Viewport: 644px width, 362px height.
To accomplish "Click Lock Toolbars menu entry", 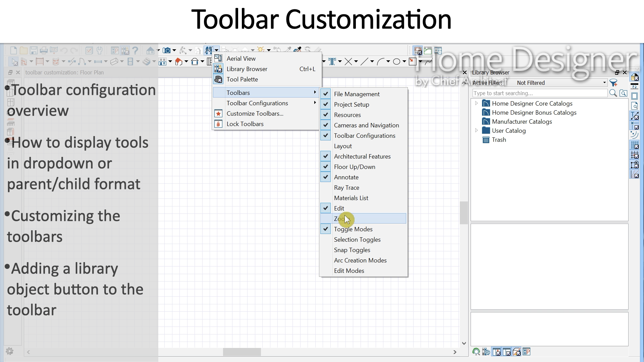I will 245,124.
